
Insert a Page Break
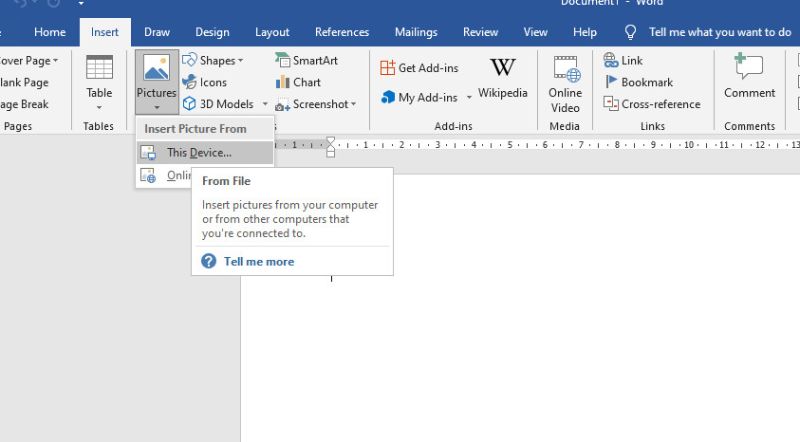(x=24, y=104)
